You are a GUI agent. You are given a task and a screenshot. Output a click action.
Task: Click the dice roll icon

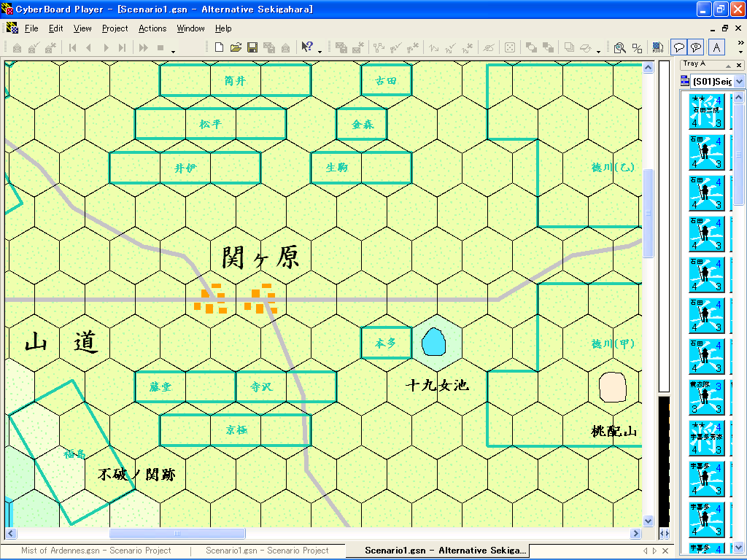coord(510,48)
